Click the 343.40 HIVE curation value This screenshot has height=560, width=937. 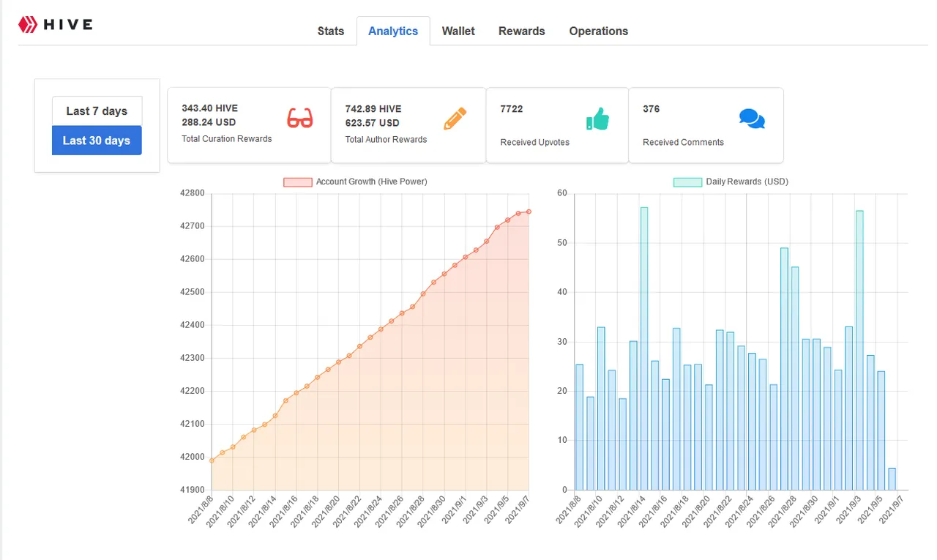pos(210,108)
